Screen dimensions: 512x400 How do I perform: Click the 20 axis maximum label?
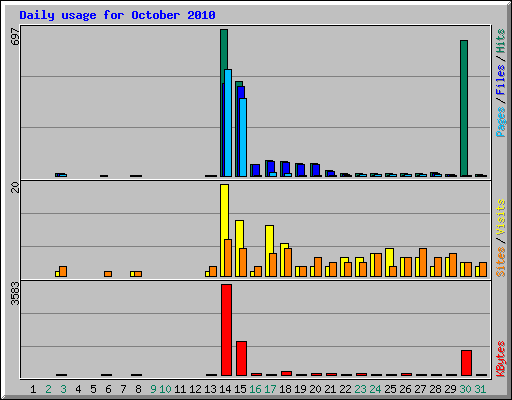pos(15,187)
